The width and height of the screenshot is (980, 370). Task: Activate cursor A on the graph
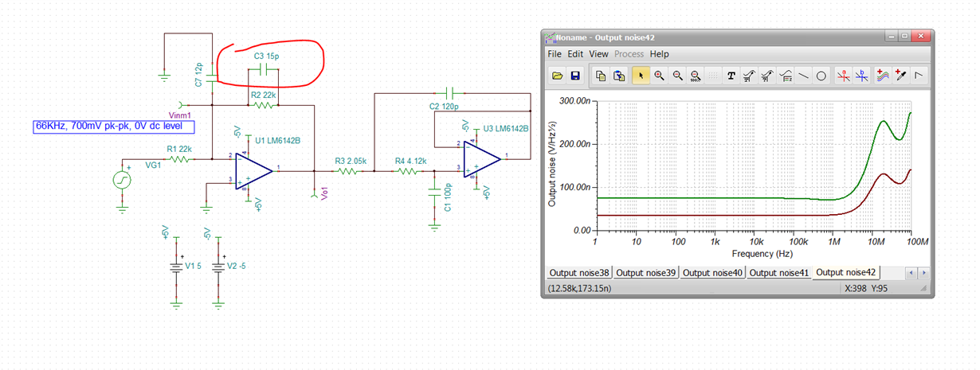844,76
